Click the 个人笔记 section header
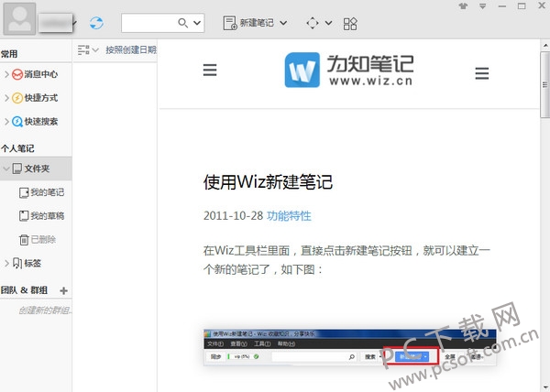The width and height of the screenshot is (550, 392). pyautogui.click(x=17, y=148)
